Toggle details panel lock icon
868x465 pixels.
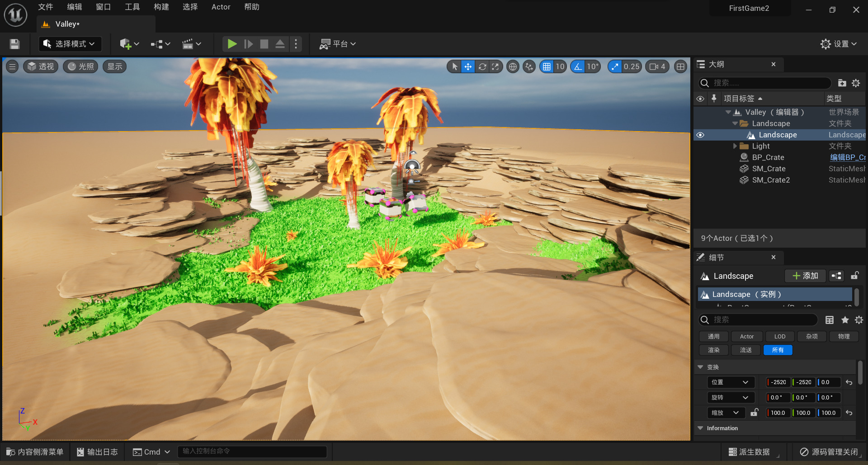pyautogui.click(x=855, y=276)
